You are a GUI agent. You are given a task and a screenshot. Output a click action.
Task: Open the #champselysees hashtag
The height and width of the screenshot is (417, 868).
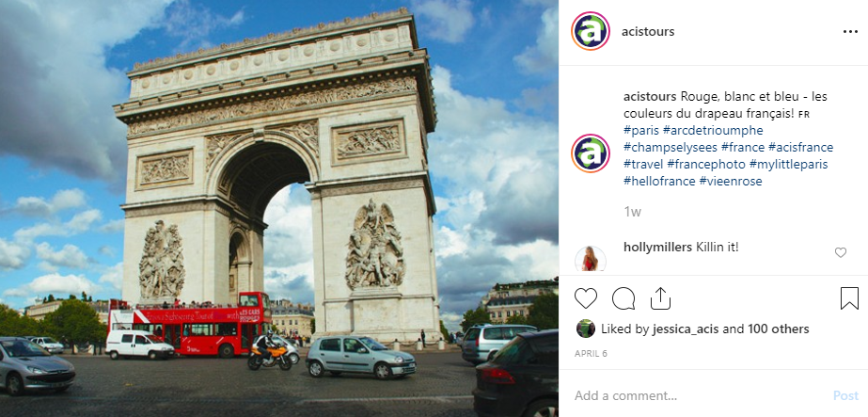671,147
